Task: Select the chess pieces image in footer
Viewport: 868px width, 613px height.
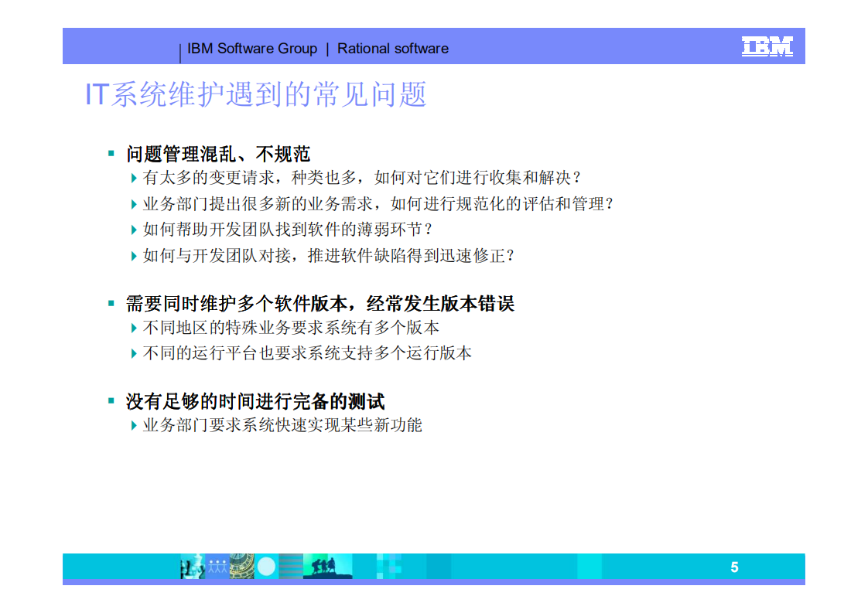Action: (192, 566)
